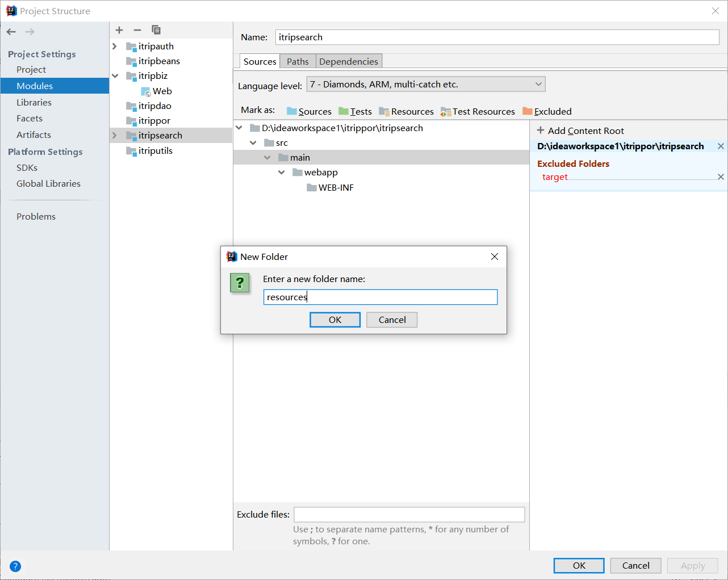728x580 pixels.
Task: Switch to the Dependencies tab
Action: tap(349, 61)
